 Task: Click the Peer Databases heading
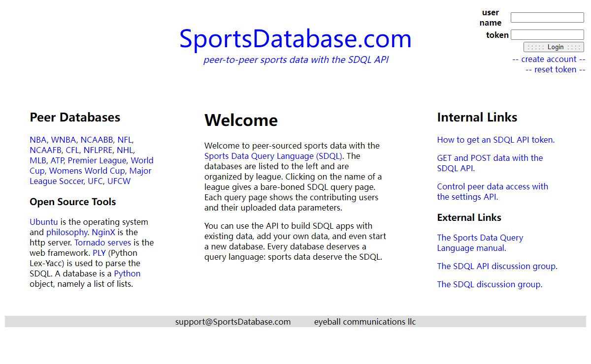tap(75, 117)
